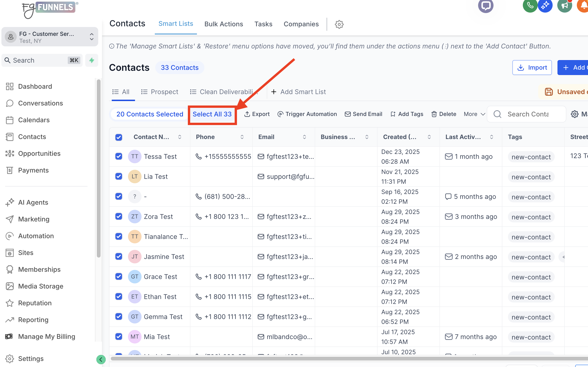Click the Delete trash action
This screenshot has width=588, height=367.
(444, 114)
